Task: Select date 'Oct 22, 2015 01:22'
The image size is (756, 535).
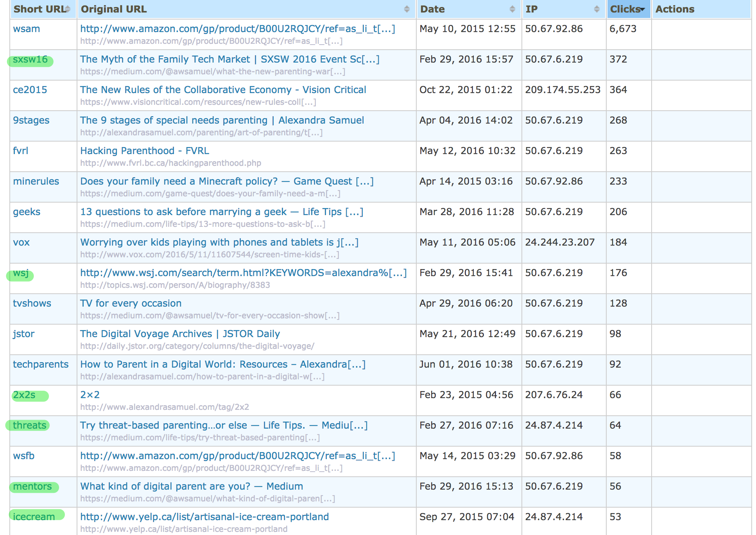Action: pyautogui.click(x=466, y=90)
